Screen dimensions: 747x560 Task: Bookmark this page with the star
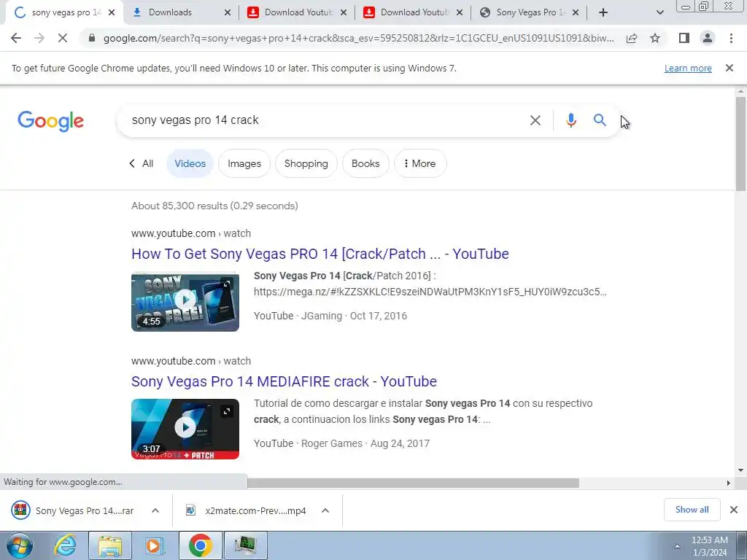655,38
